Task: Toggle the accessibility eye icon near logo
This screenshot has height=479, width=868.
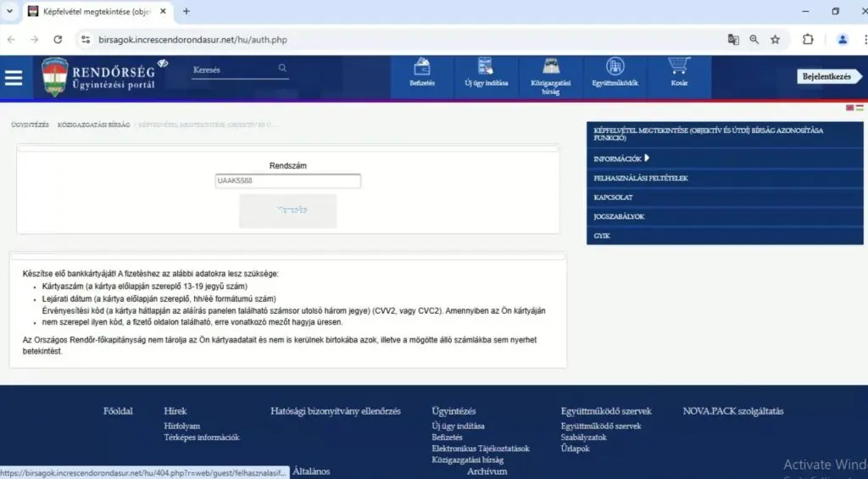Action: pyautogui.click(x=162, y=64)
